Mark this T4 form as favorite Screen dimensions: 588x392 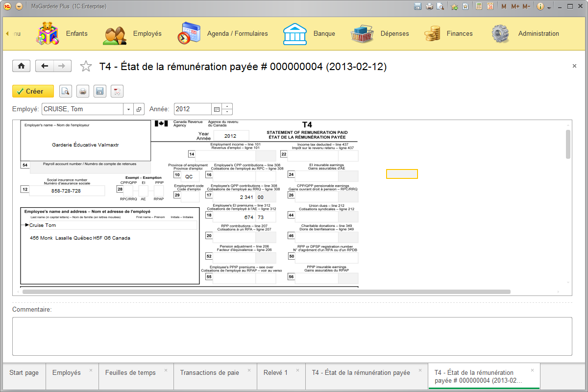(86, 65)
